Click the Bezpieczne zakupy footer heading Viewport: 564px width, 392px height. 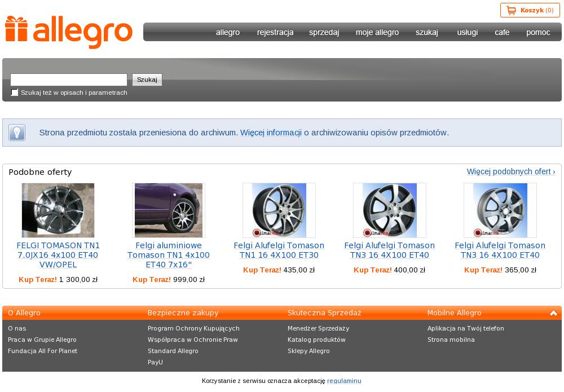pyautogui.click(x=183, y=313)
